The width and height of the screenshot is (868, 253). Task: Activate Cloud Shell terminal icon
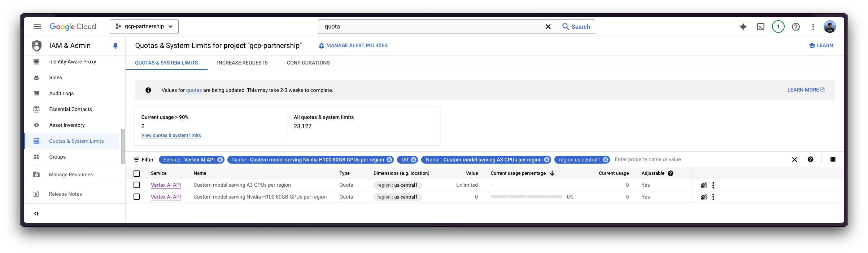760,27
